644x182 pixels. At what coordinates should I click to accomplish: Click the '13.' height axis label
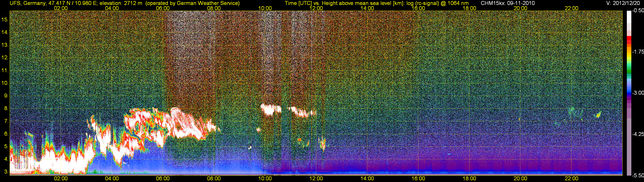tap(5, 45)
